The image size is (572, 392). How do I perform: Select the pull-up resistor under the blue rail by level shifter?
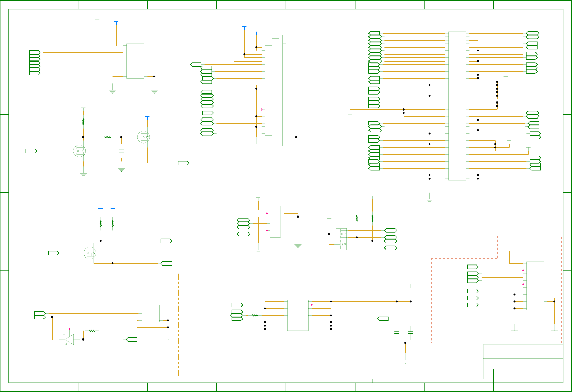coord(112,223)
